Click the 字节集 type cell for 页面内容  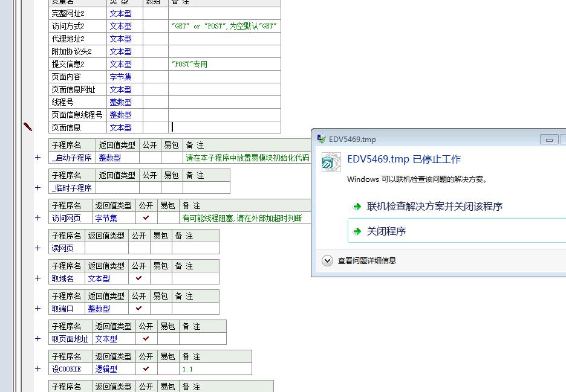[120, 77]
